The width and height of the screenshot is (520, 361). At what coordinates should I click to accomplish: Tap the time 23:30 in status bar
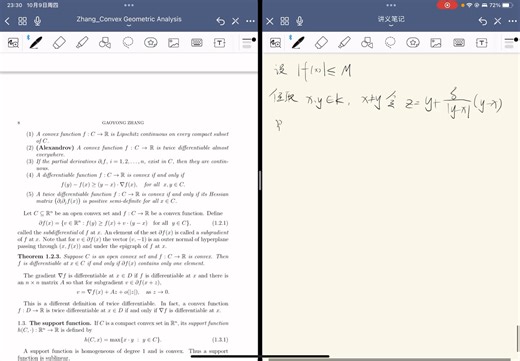coord(14,5)
